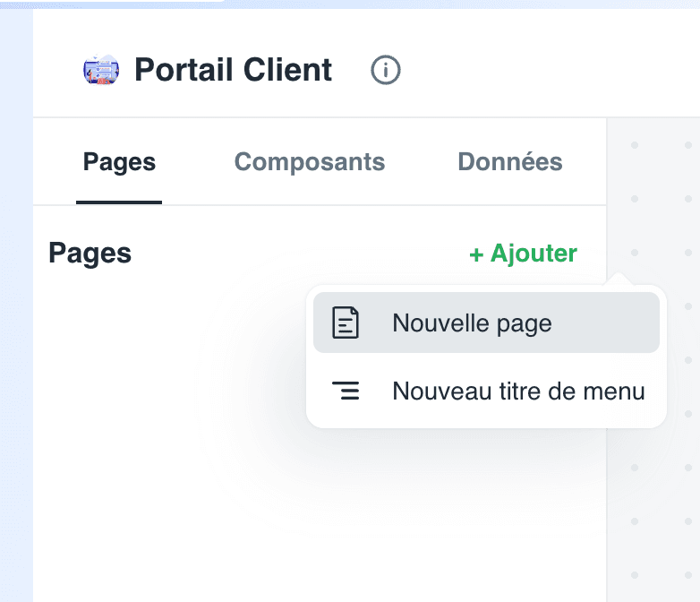The image size is (700, 602).
Task: Switch to the Pages tab
Action: (119, 162)
